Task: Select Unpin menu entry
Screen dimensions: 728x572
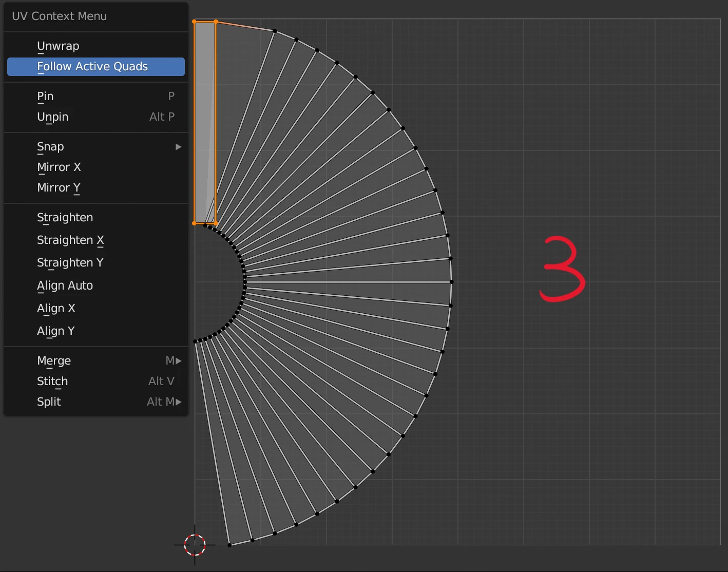Action: click(52, 117)
